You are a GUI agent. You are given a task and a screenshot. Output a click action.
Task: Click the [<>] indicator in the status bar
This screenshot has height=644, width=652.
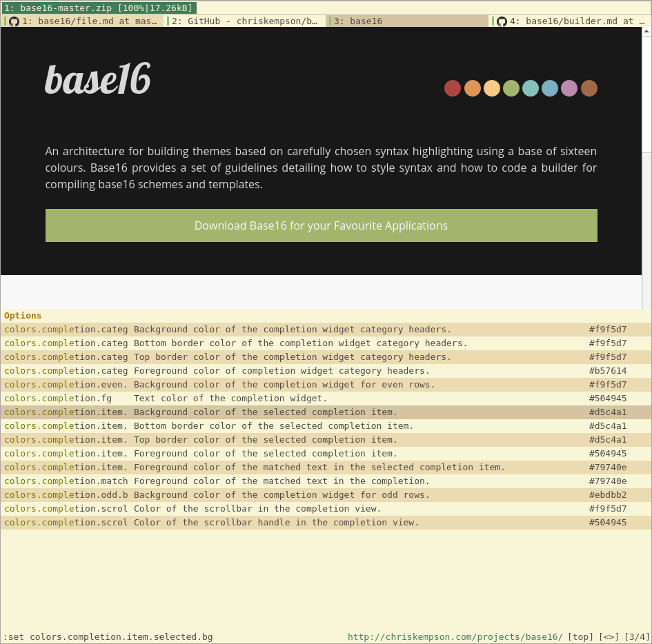pos(608,637)
